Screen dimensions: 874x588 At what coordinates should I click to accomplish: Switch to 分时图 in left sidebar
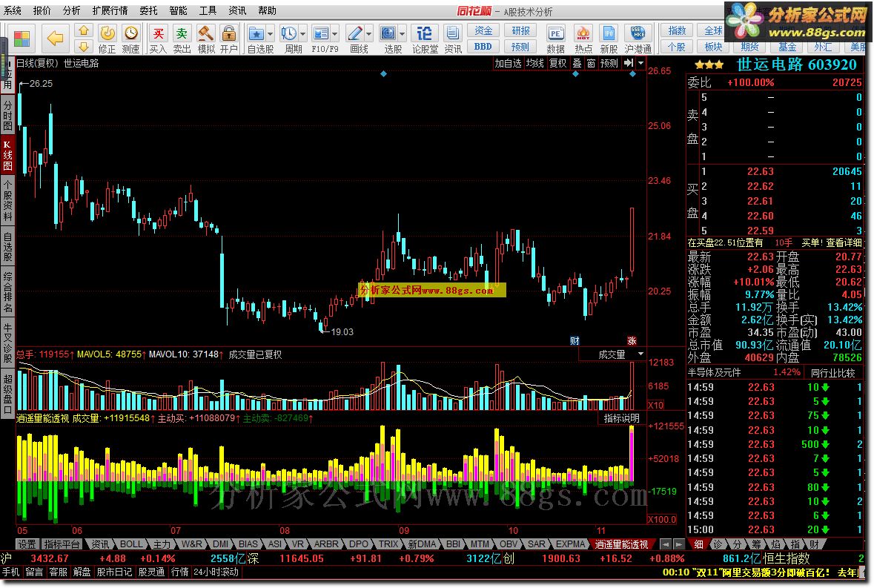(x=7, y=116)
